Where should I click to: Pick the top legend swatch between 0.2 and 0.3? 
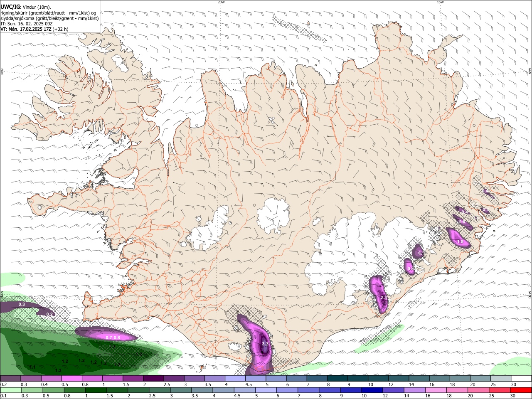click(10, 379)
